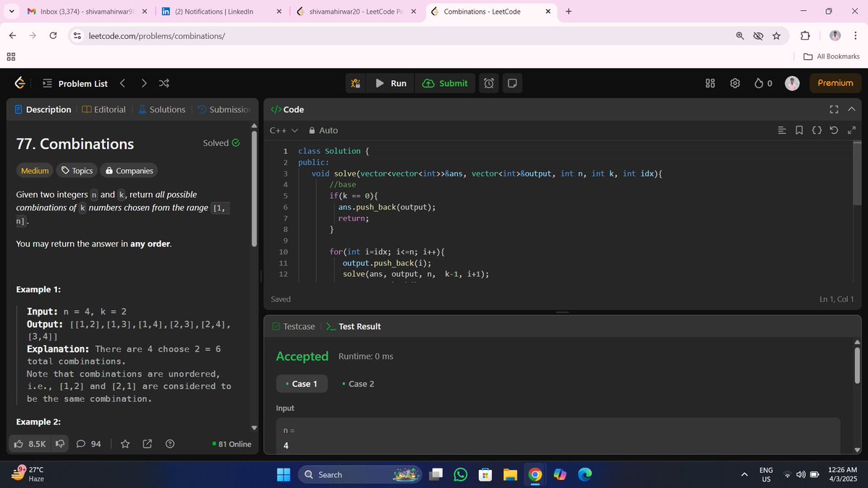Pick a random problem with shuffle icon

click(x=164, y=83)
